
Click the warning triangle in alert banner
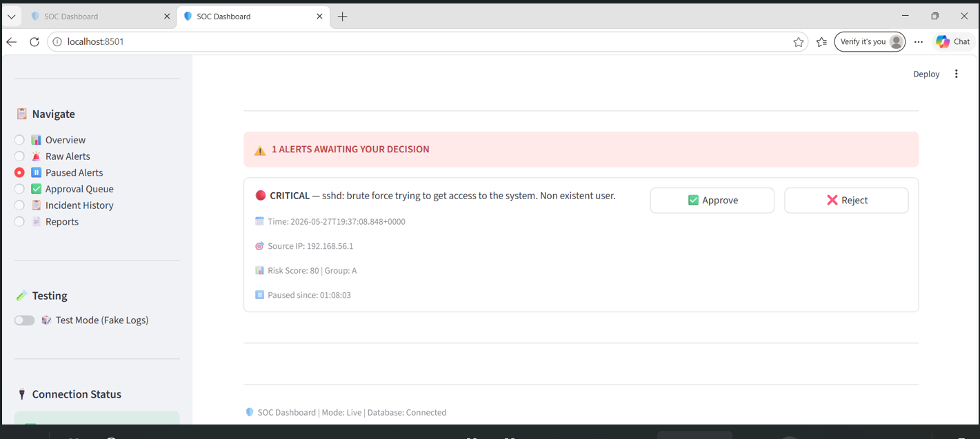point(260,150)
